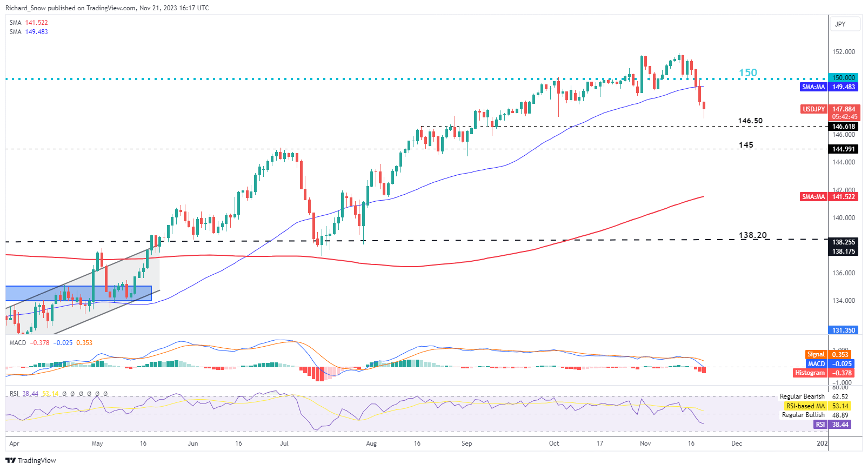Select the 145 level annotation text
The image size is (868, 470).
[x=746, y=145]
